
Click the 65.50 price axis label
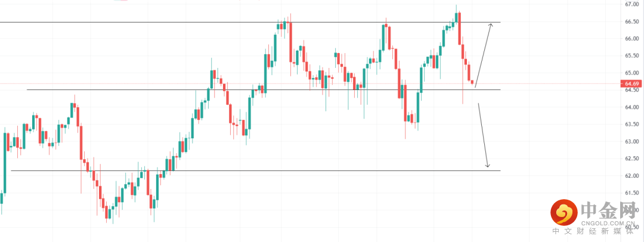632,56
